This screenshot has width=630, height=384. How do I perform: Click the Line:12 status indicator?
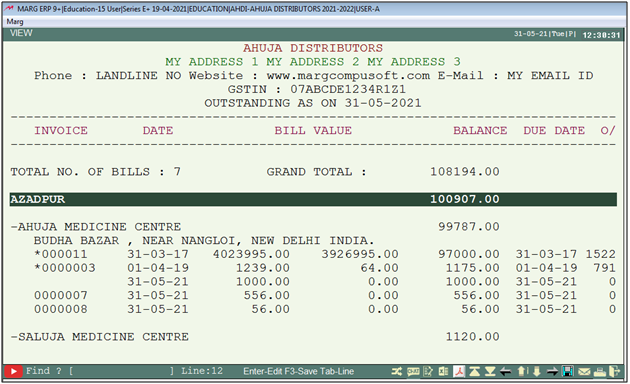pos(202,371)
